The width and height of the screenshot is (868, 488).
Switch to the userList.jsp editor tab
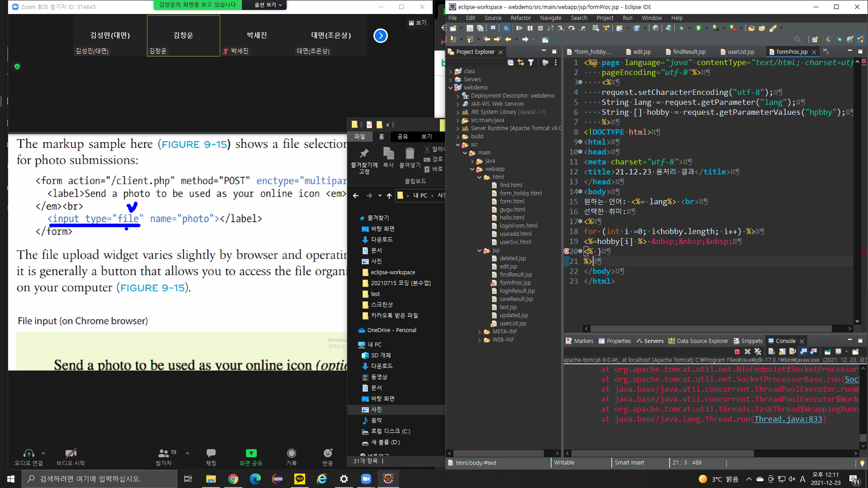pyautogui.click(x=741, y=52)
